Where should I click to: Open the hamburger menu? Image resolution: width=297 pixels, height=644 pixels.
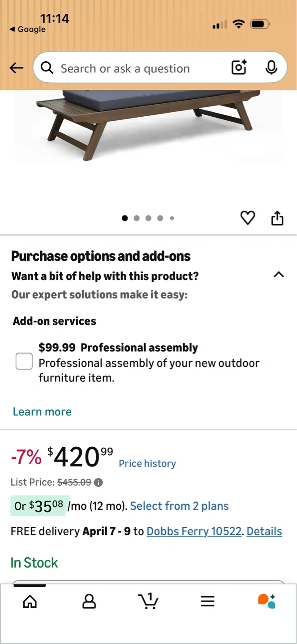[207, 601]
